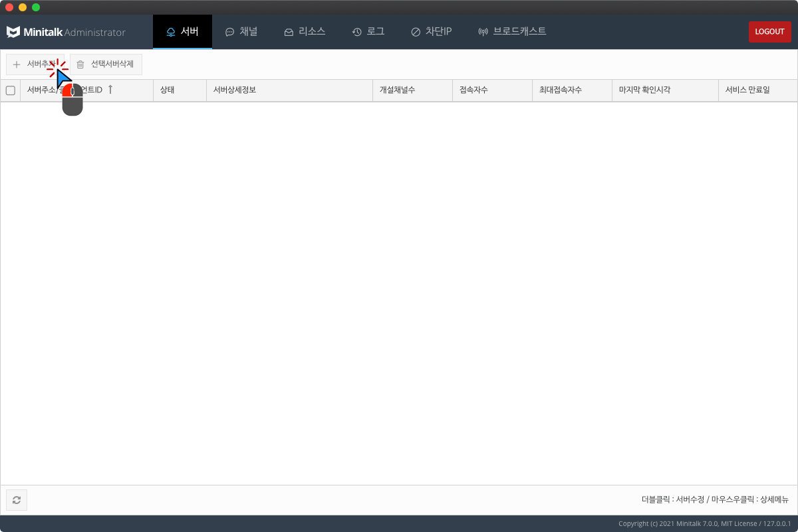Click the 상태 column header

coord(180,90)
